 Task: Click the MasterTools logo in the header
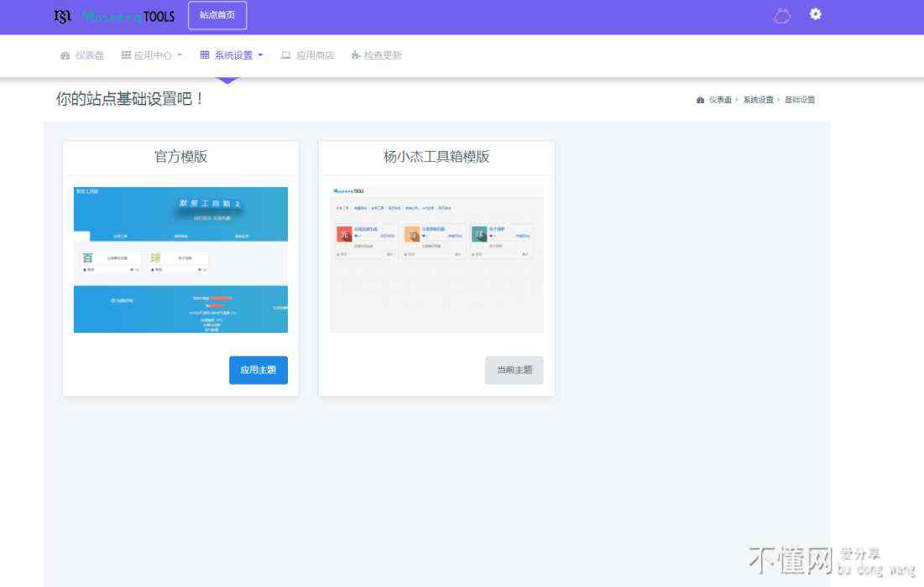pyautogui.click(x=114, y=16)
